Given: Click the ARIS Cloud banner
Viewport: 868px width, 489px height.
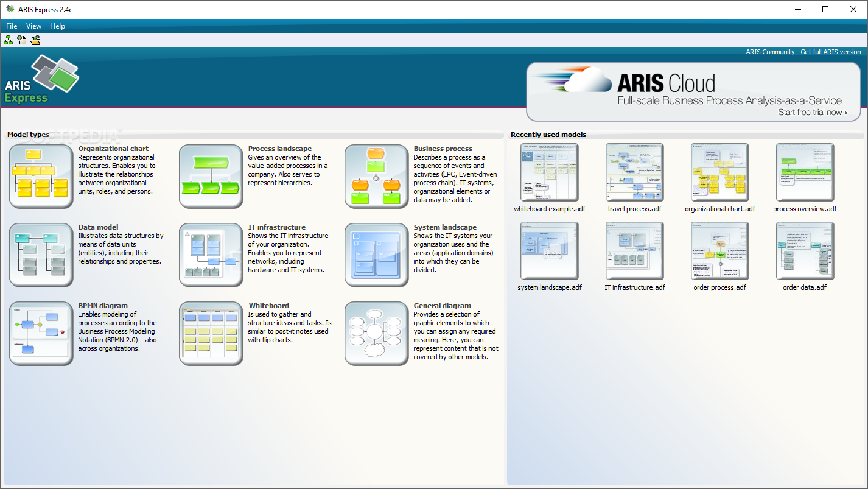Looking at the screenshot, I should (693, 91).
